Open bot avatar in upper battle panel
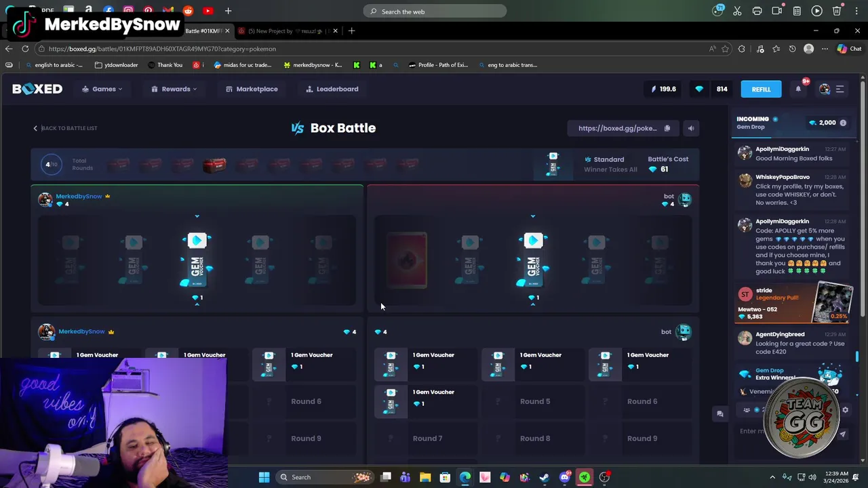The width and height of the screenshot is (868, 488). (x=685, y=199)
